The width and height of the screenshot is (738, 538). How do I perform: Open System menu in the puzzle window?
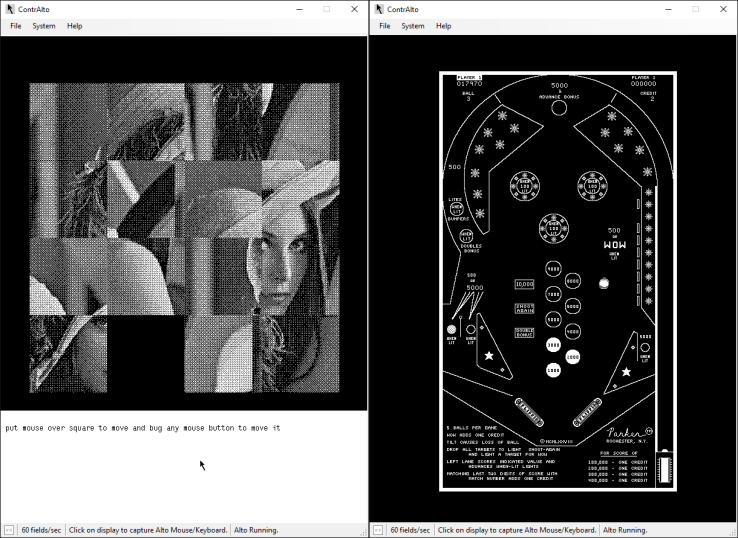click(44, 26)
